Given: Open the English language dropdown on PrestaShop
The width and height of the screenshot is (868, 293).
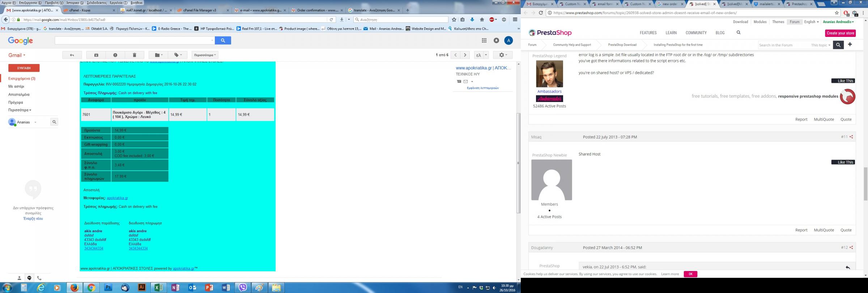Looking at the screenshot, I should [811, 22].
